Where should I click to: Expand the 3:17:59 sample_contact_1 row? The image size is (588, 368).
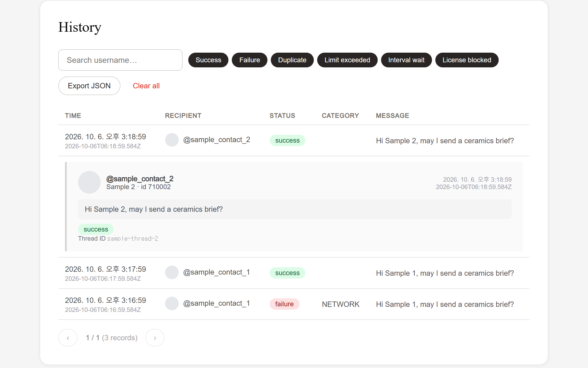pyautogui.click(x=294, y=273)
